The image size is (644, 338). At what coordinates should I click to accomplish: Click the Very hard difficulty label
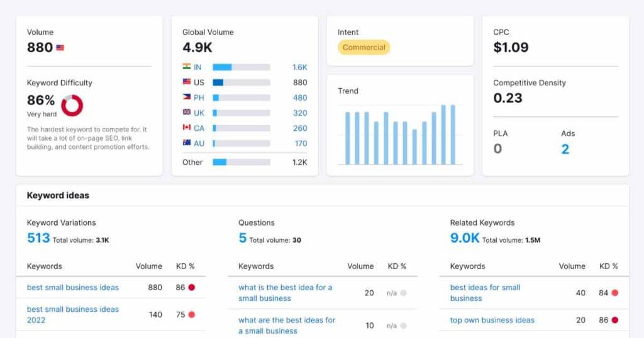[x=42, y=114]
